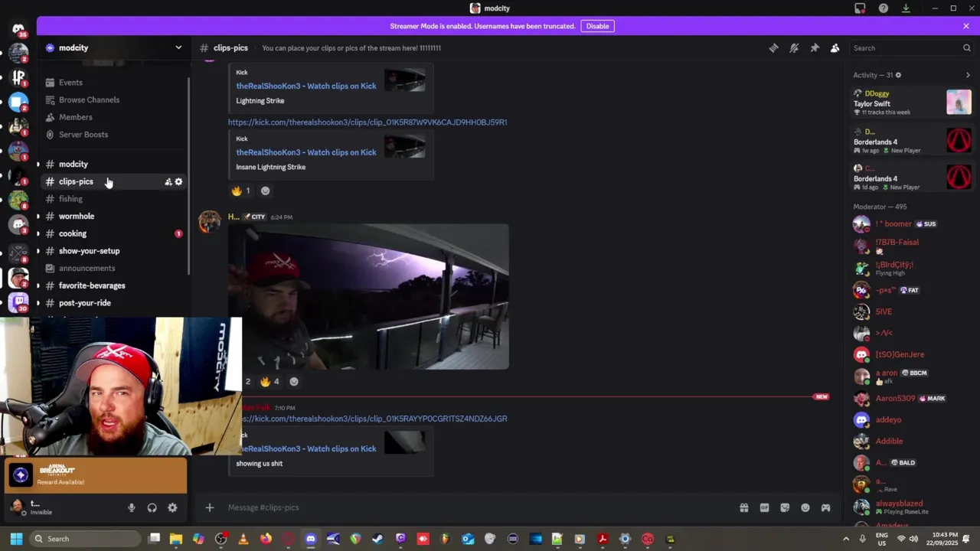The height and width of the screenshot is (551, 980).
Task: Expand the show-your-setup channel arrow
Action: [x=38, y=251]
